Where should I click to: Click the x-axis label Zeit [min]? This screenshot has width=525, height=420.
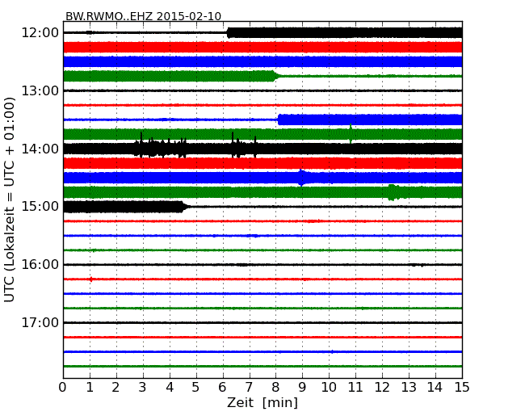262,402
